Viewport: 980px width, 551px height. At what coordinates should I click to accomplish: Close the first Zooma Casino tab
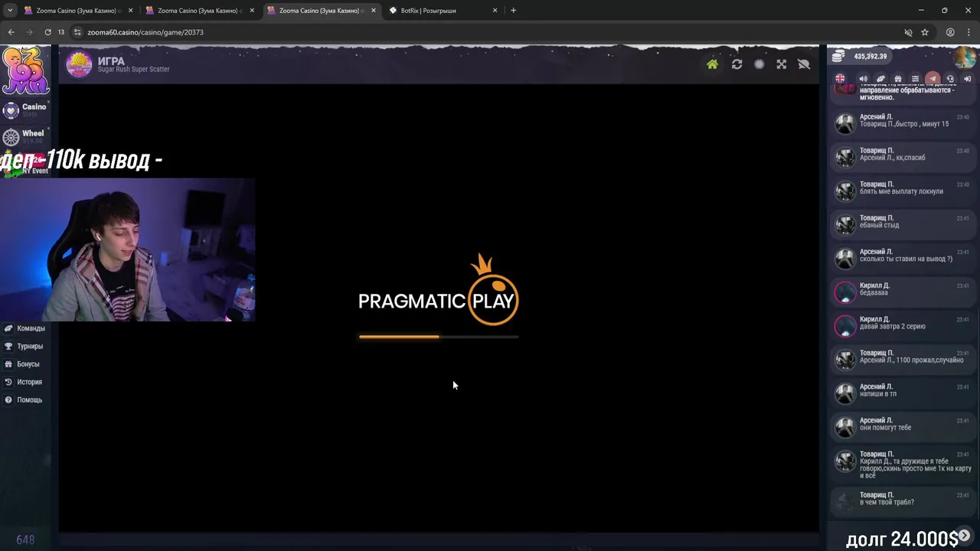click(x=131, y=11)
